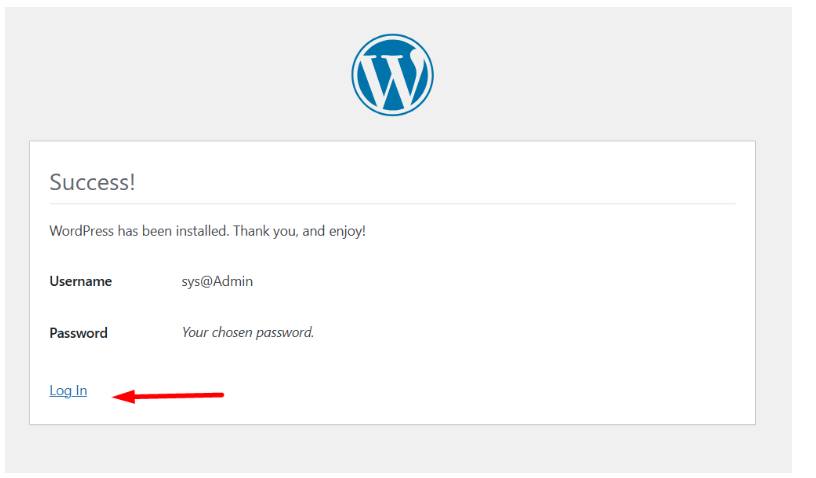Click the red arrow's pointed head
The image size is (816, 478).
click(x=118, y=397)
